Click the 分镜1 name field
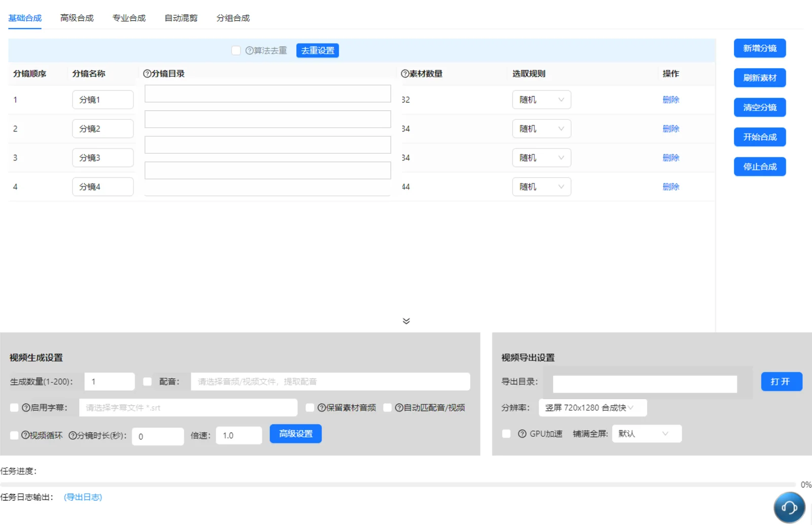Screen dimensions: 812x525 pos(103,100)
